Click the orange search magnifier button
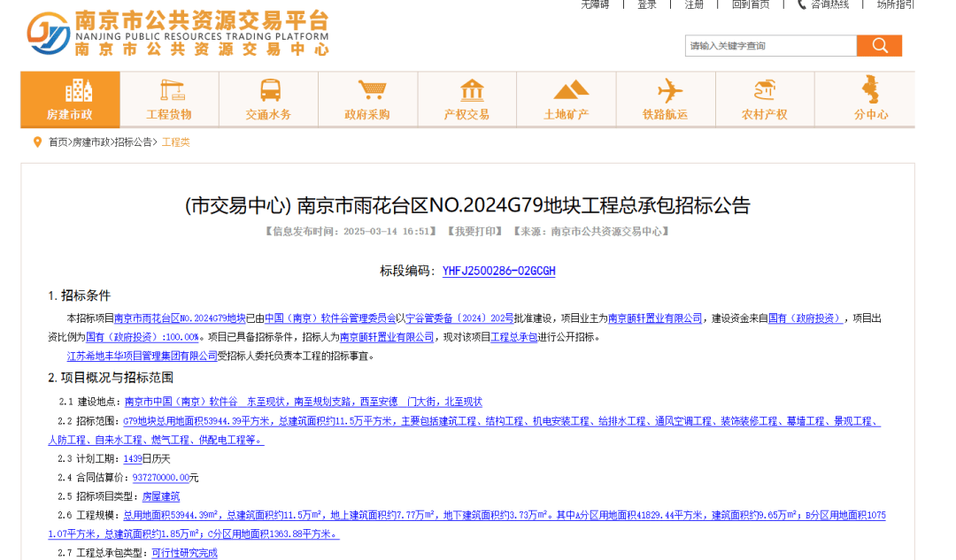 pos(879,46)
